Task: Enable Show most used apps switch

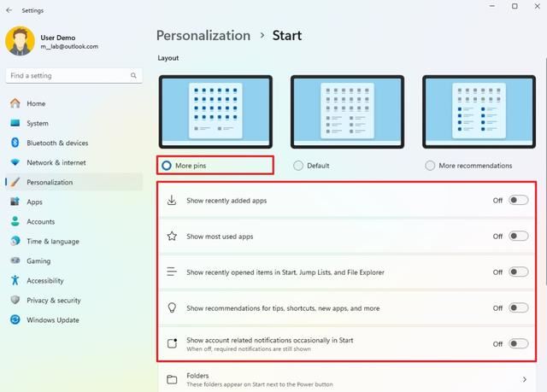Action: click(518, 237)
